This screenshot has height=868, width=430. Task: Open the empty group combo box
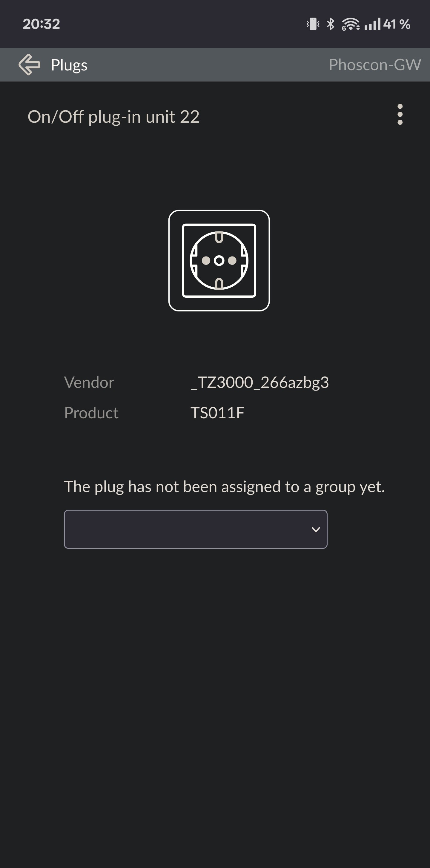point(196,529)
